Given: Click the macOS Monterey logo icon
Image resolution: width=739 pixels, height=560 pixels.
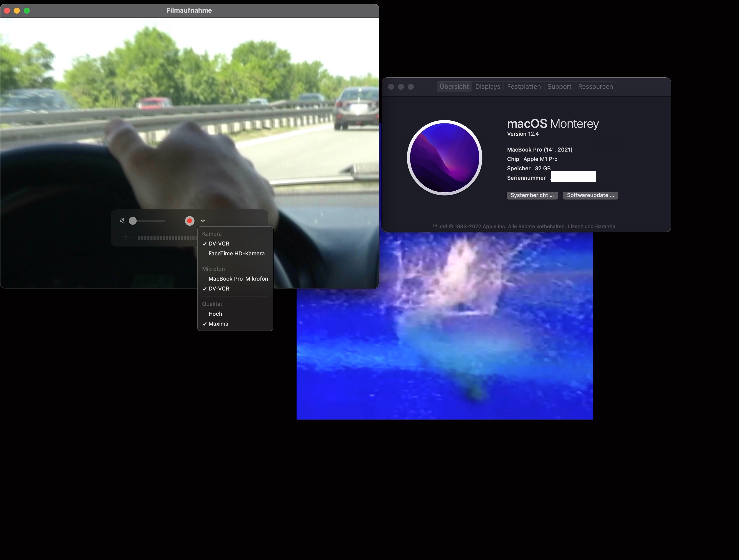Looking at the screenshot, I should pyautogui.click(x=444, y=158).
